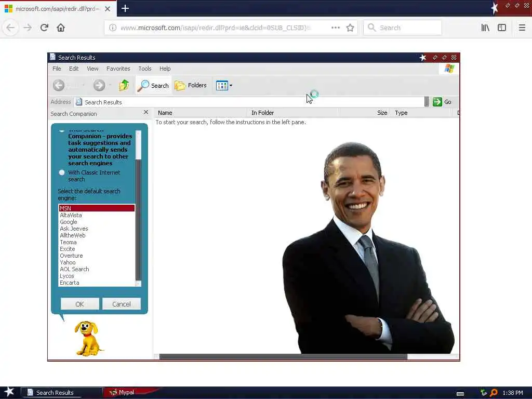532x399 pixels.
Task: Sort results by Type column
Action: click(x=421, y=113)
